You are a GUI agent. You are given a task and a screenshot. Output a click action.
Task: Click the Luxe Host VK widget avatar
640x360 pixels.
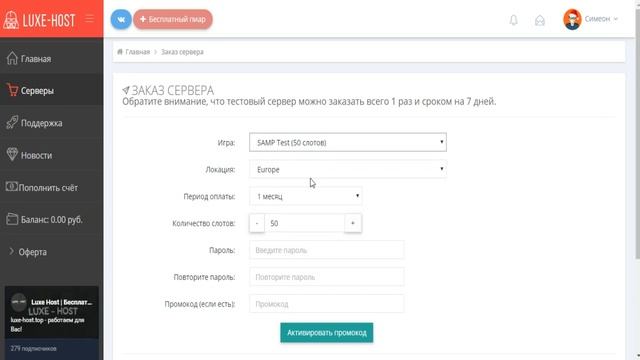(x=18, y=302)
